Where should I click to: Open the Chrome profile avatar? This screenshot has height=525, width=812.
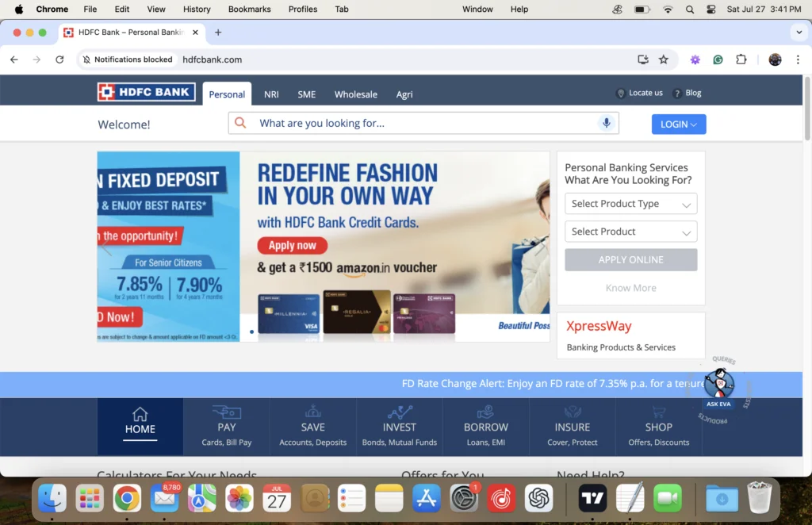pyautogui.click(x=775, y=59)
